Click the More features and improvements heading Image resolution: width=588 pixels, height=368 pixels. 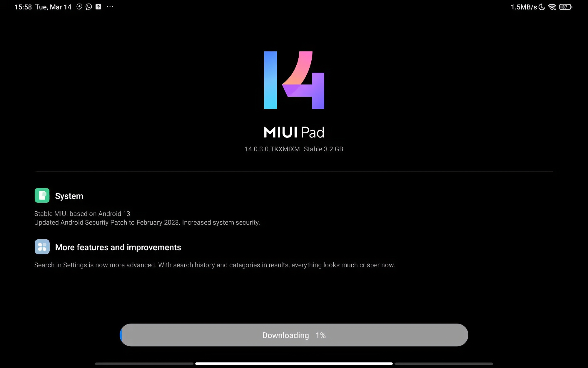118,247
